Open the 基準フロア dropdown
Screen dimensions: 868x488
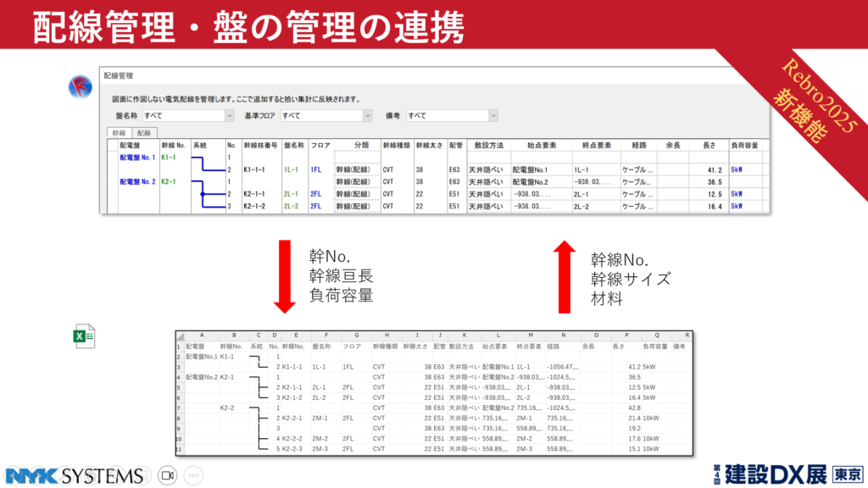click(367, 116)
